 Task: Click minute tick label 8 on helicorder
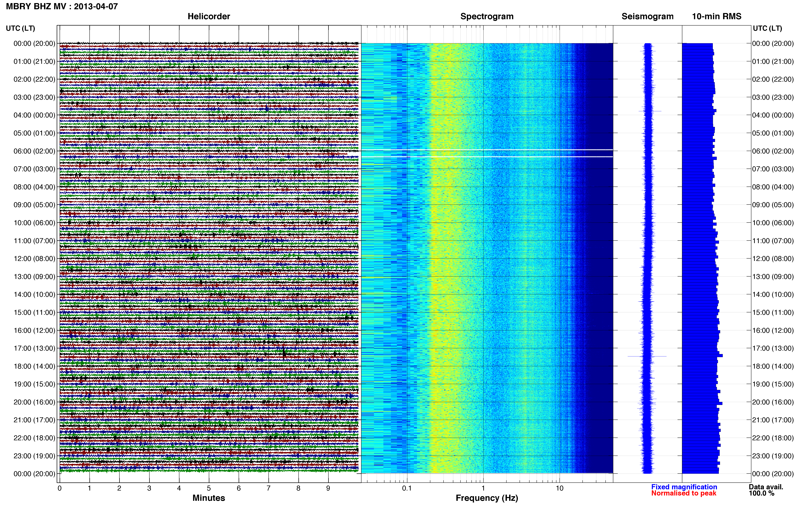pos(298,488)
